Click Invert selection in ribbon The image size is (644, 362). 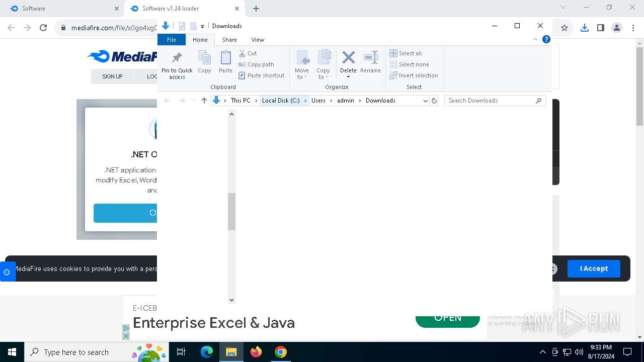click(414, 75)
